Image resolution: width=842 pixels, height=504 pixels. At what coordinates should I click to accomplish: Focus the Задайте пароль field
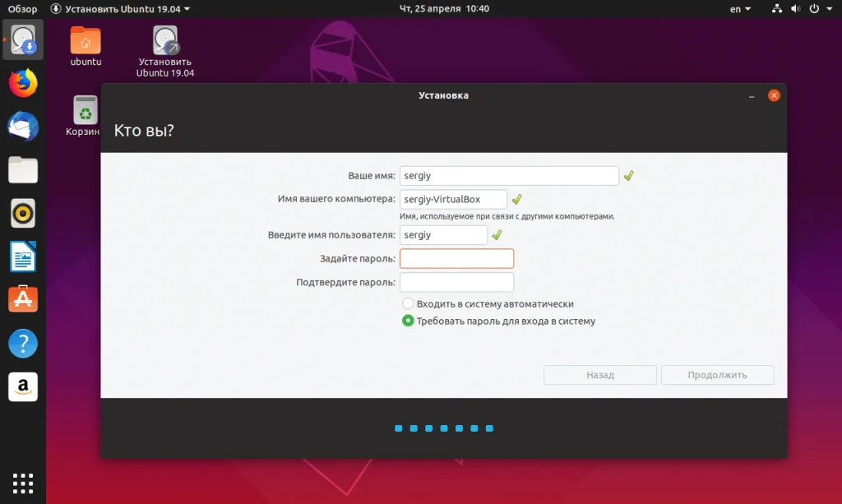tap(456, 259)
